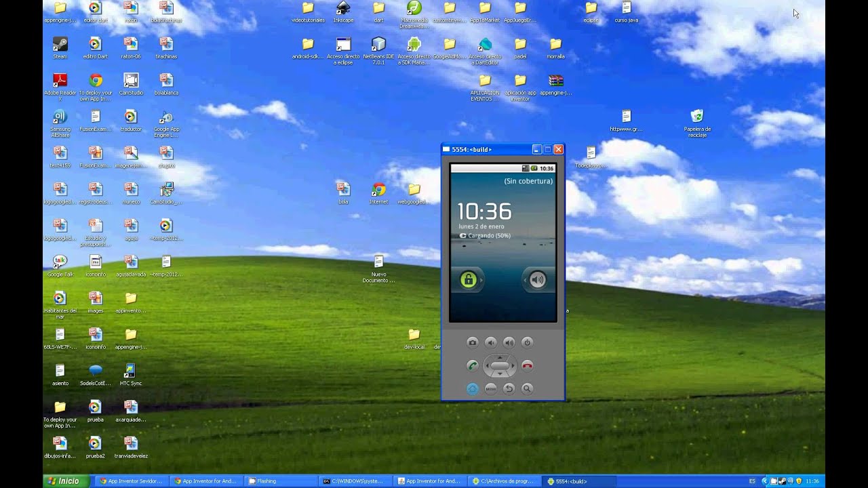
Task: Select the bolablanca image file
Action: point(166,84)
